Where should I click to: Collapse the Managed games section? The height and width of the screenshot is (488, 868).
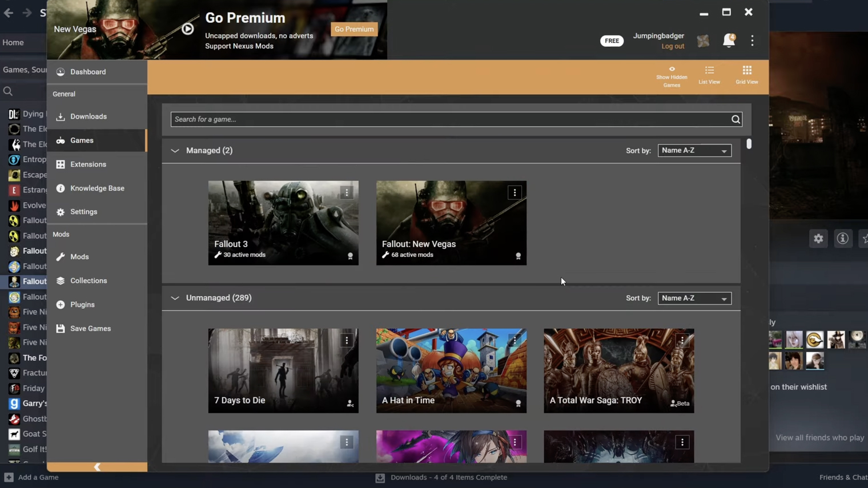pos(175,151)
